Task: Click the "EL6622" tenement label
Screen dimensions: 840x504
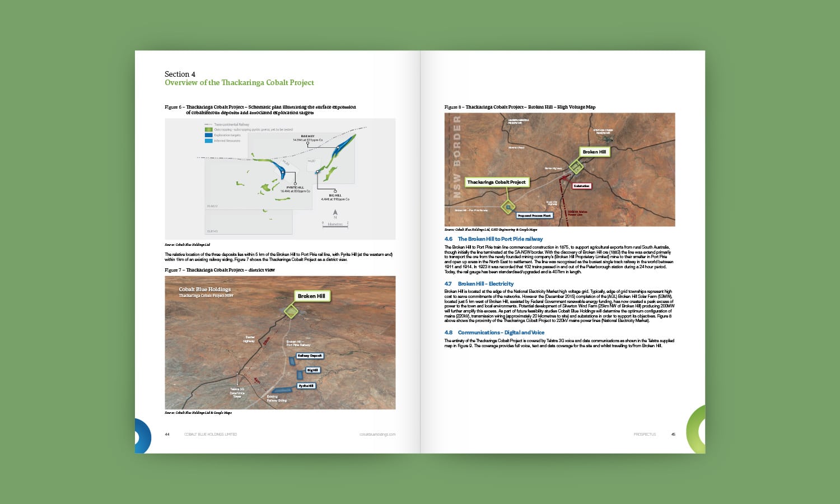Action: [x=212, y=206]
